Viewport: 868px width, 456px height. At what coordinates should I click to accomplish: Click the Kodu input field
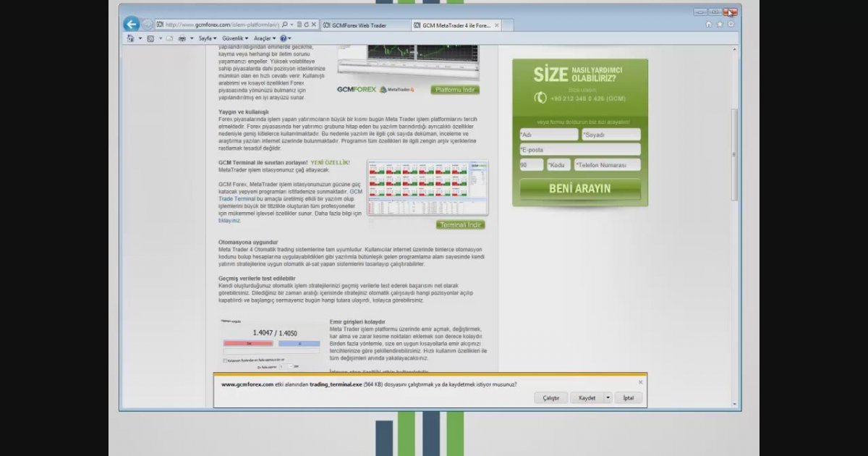click(x=559, y=165)
